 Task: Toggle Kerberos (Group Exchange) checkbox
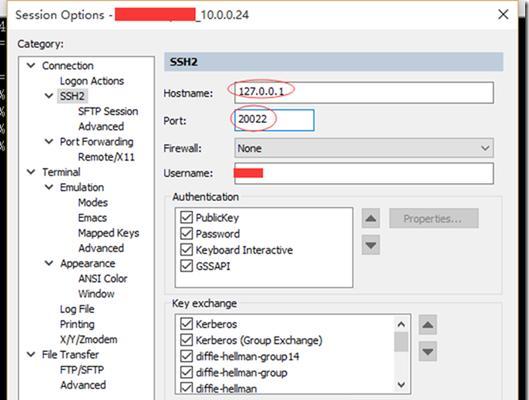click(x=186, y=340)
